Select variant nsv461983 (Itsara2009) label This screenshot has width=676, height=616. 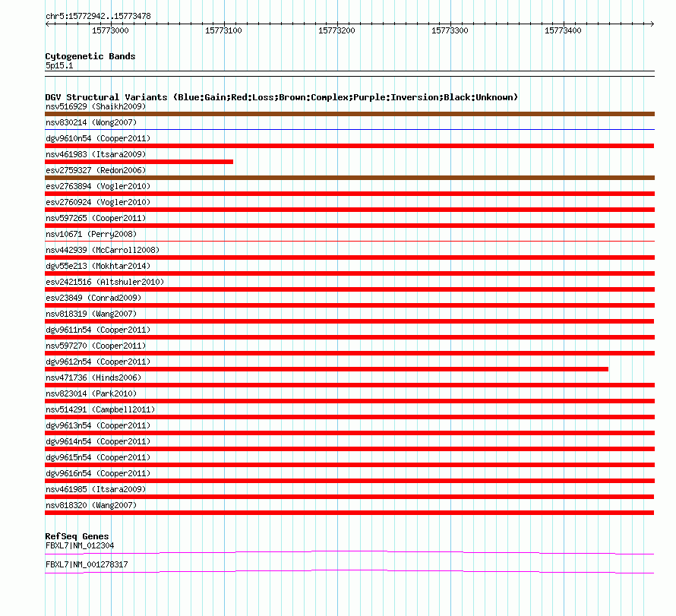point(96,154)
